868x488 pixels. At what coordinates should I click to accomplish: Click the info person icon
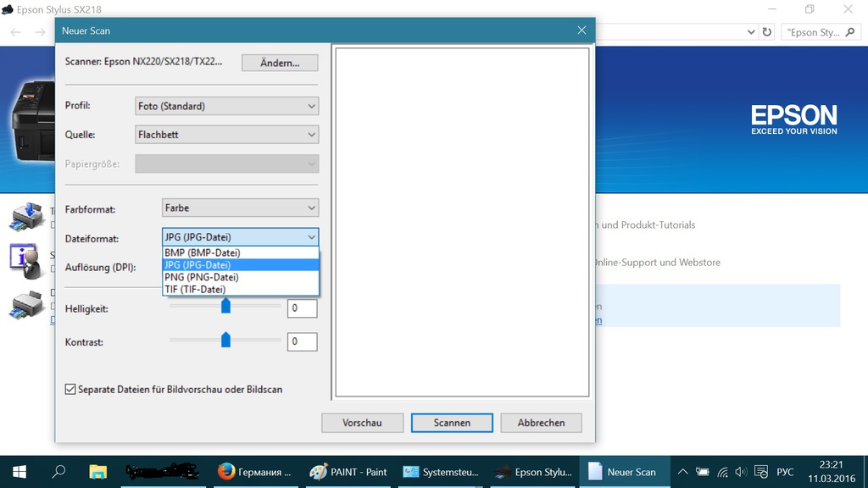coord(26,261)
